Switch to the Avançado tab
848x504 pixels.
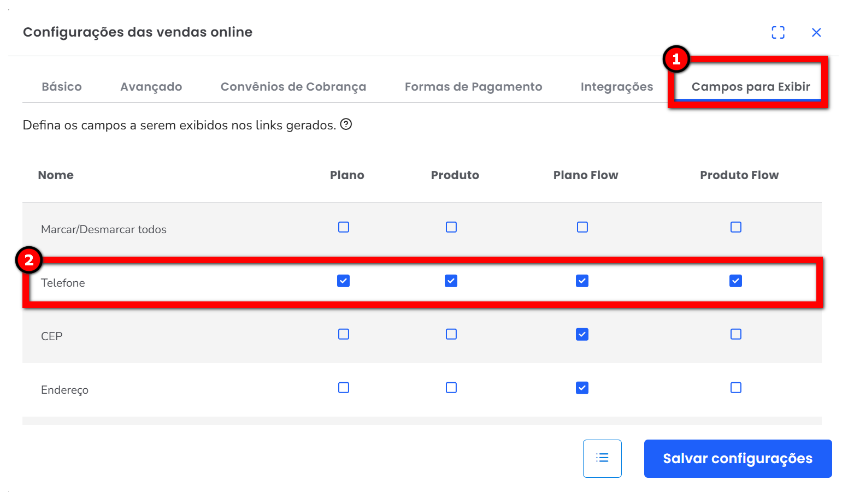[x=151, y=87]
